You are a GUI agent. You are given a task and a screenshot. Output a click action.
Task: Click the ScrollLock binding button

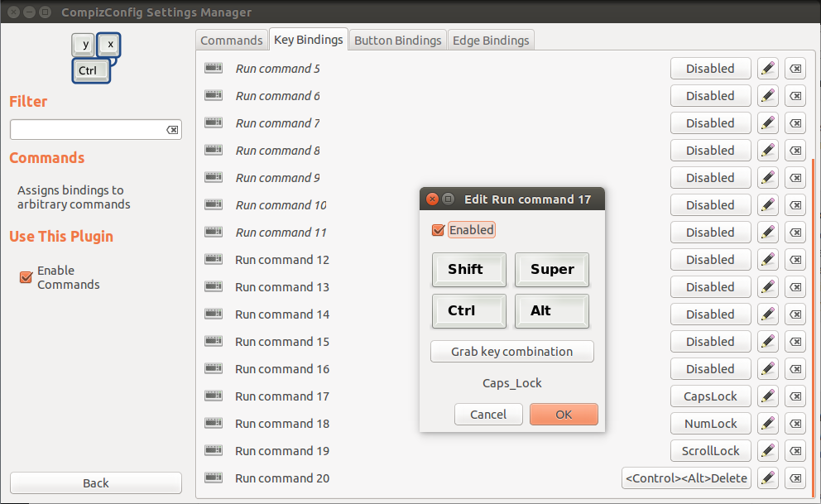point(711,450)
